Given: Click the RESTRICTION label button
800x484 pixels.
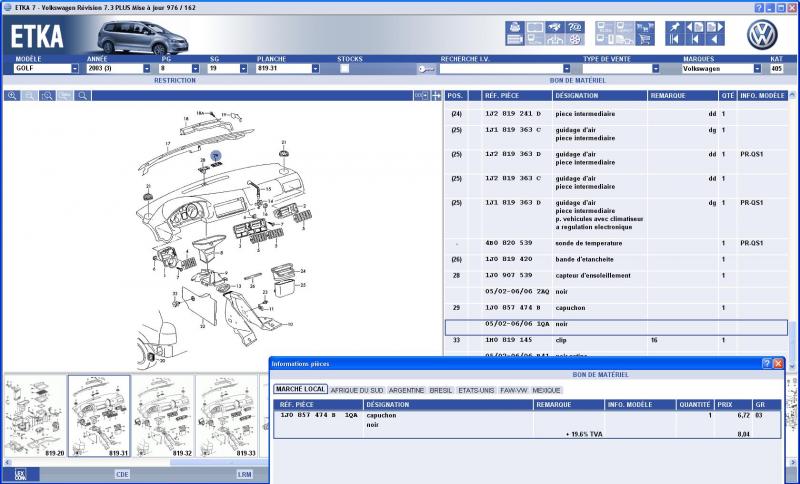Looking at the screenshot, I should point(175,80).
